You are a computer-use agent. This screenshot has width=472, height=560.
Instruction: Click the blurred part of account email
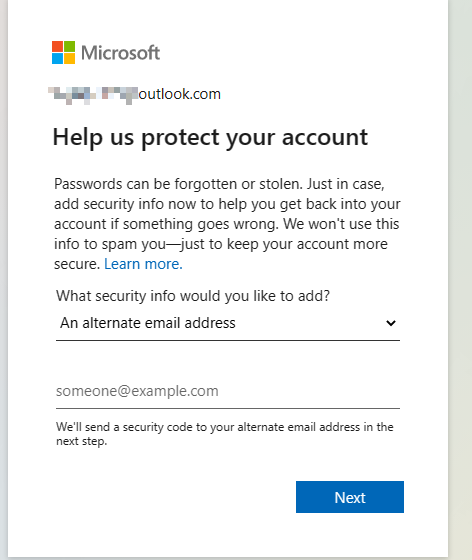[93, 95]
